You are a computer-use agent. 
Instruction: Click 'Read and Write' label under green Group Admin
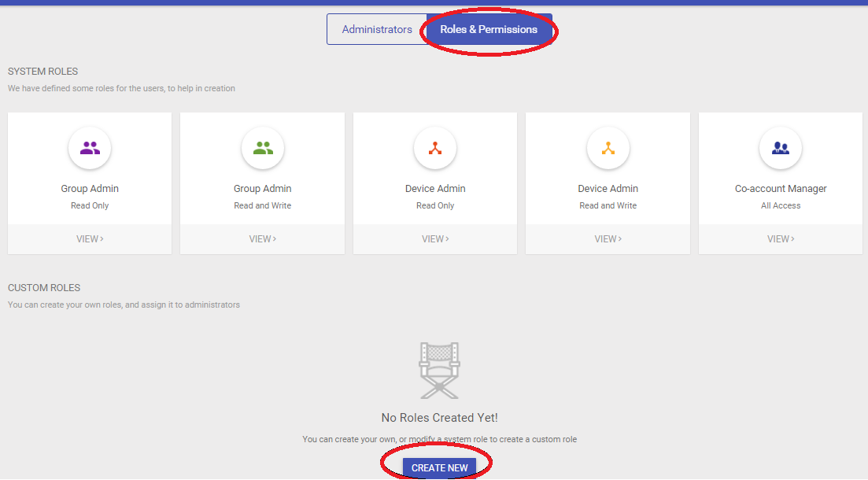(x=262, y=205)
